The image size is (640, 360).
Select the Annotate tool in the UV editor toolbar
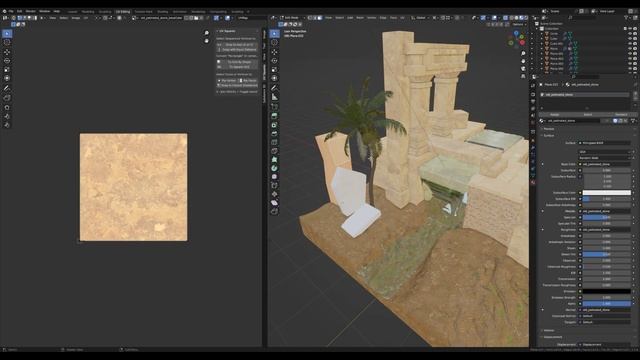7,88
